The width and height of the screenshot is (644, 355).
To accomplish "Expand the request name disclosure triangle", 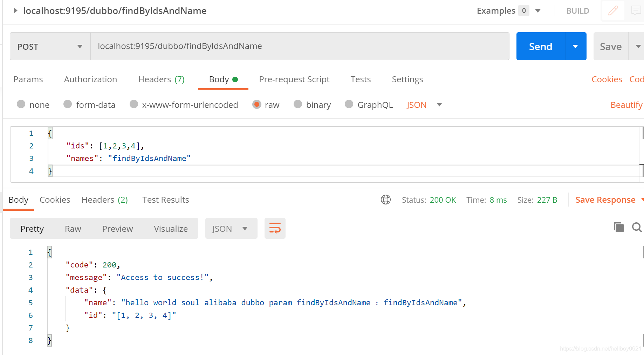I will [15, 11].
